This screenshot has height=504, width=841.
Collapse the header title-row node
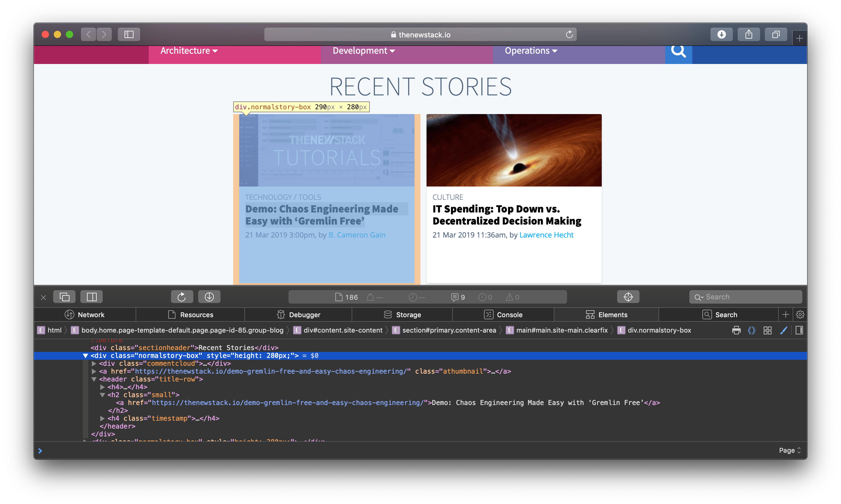click(94, 379)
